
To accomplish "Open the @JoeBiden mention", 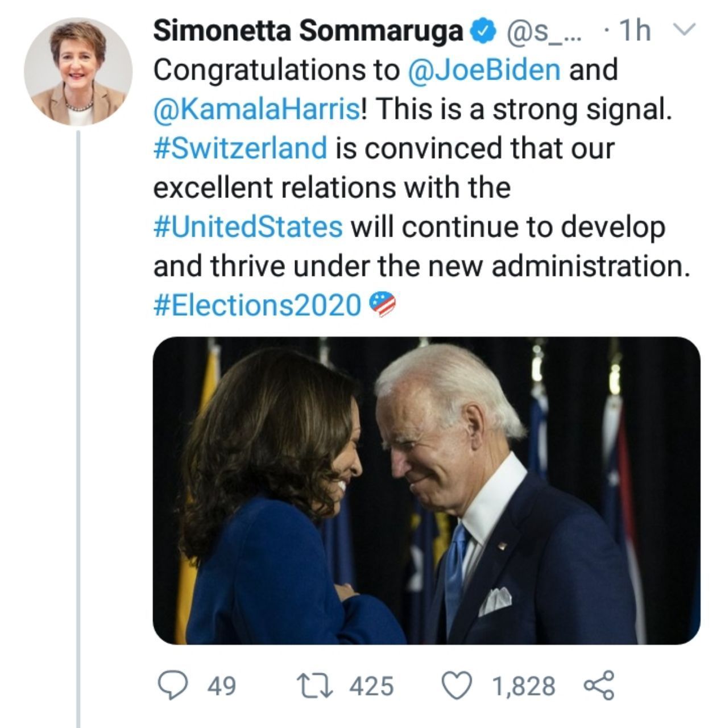I will 484,70.
